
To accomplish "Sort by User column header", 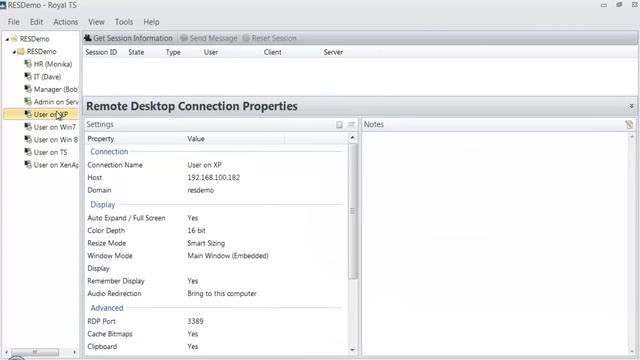I will 211,52.
